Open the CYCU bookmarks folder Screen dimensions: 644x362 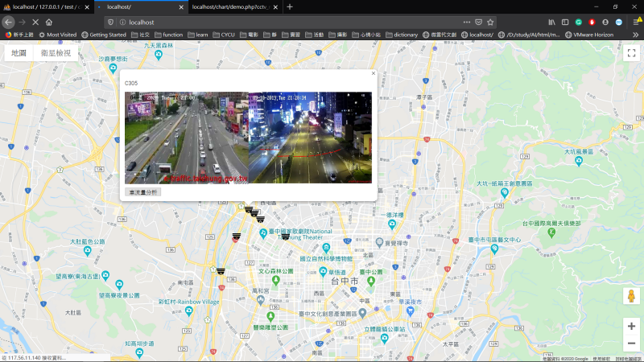point(224,35)
